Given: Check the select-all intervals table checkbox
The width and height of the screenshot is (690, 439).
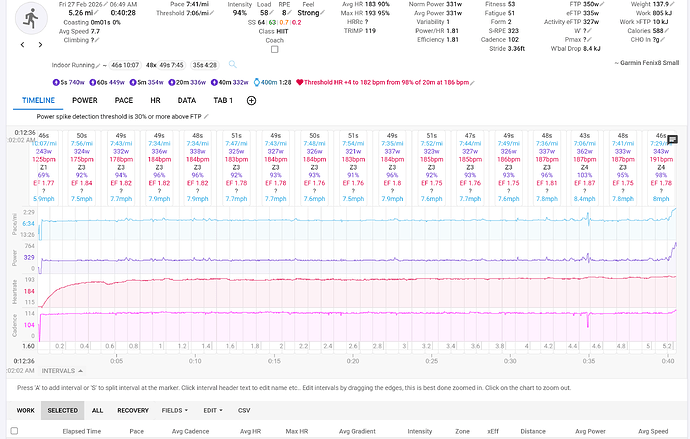Looking at the screenshot, I should [14, 431].
